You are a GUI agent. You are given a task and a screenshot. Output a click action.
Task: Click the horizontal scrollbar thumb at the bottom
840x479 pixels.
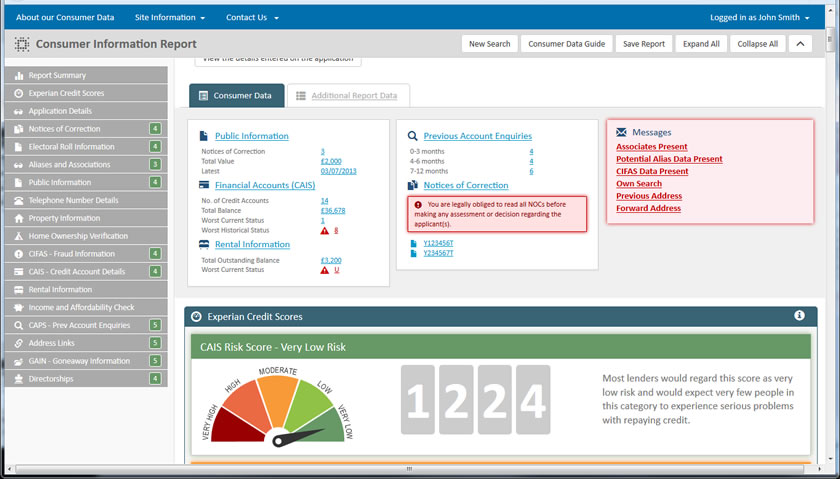pyautogui.click(x=409, y=469)
